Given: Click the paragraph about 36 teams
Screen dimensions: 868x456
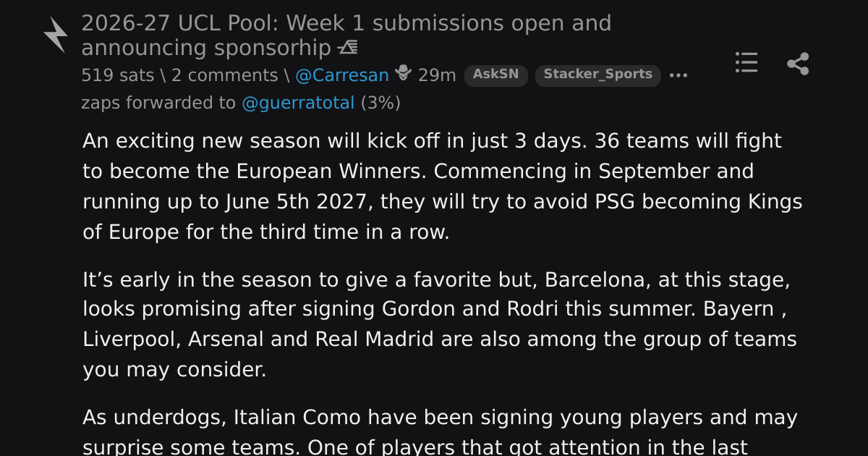Looking at the screenshot, I should click(x=443, y=187).
